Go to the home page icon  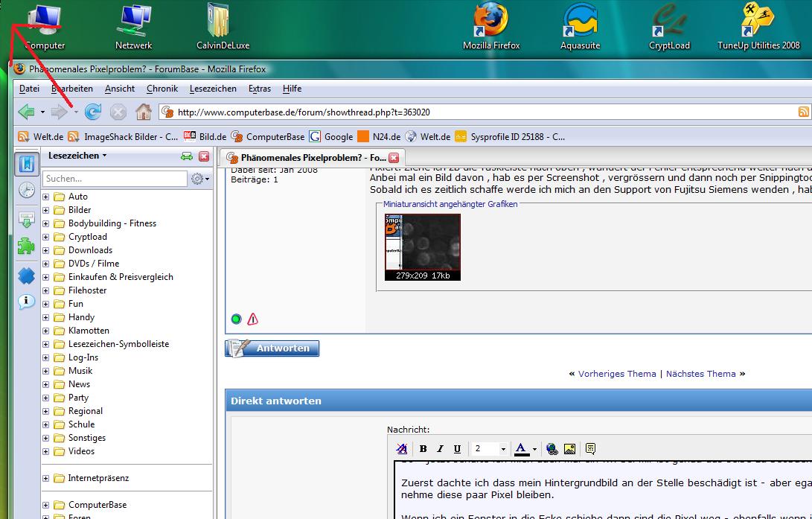point(144,112)
